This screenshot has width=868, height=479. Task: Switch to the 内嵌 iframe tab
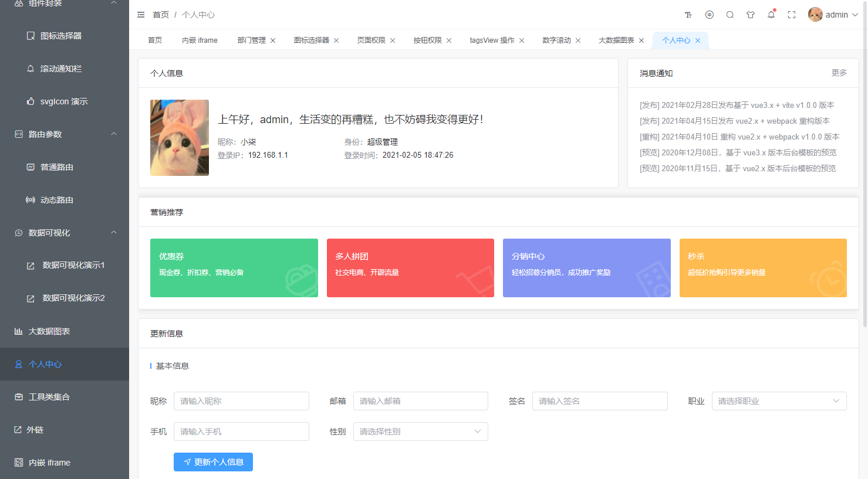click(200, 40)
